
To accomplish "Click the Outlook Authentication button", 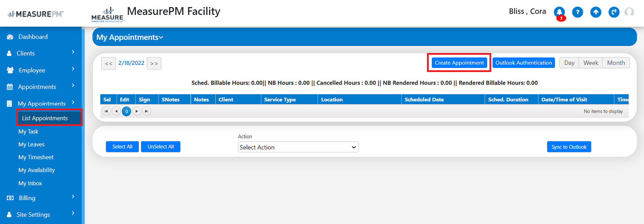I will tap(524, 63).
